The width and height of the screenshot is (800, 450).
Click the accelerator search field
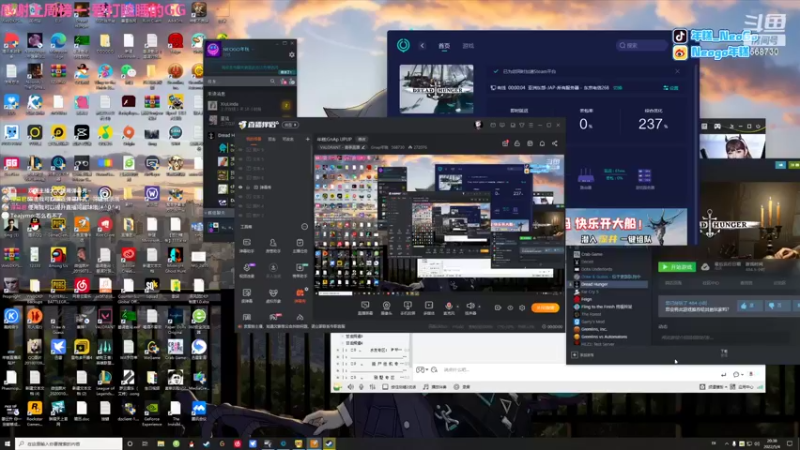[x=641, y=45]
